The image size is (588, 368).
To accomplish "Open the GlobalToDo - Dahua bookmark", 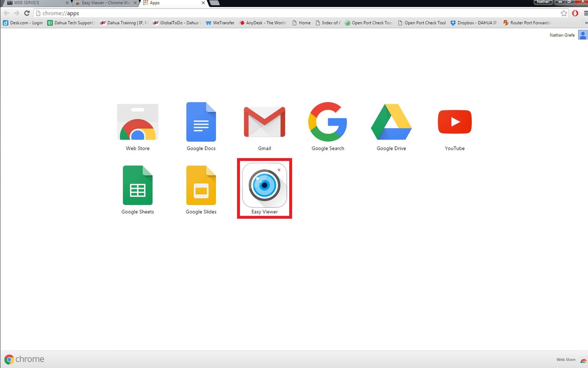I will click(x=177, y=23).
